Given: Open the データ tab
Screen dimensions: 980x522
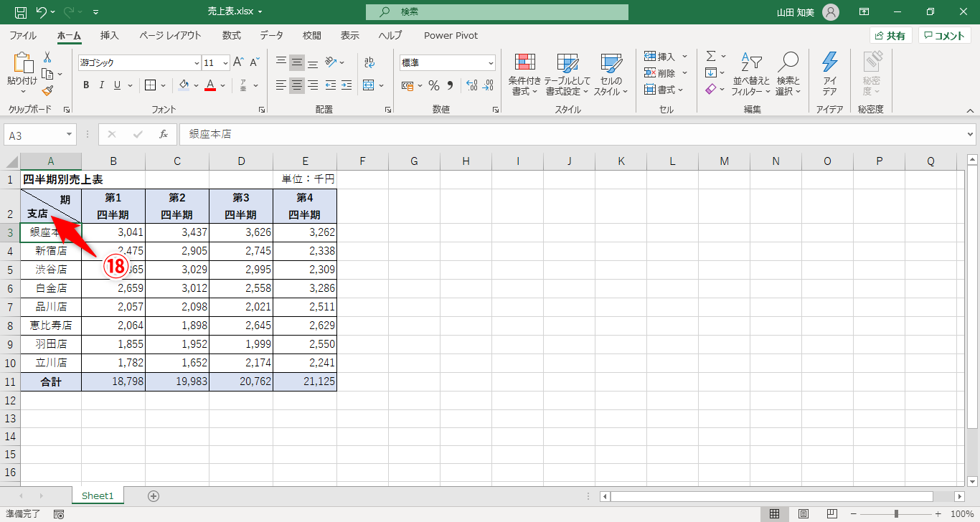Looking at the screenshot, I should click(271, 35).
